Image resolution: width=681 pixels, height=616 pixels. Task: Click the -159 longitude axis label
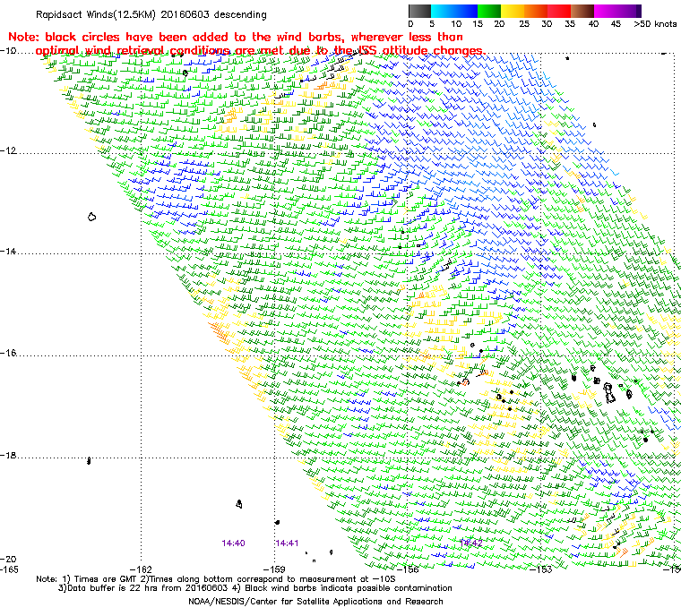(x=274, y=569)
